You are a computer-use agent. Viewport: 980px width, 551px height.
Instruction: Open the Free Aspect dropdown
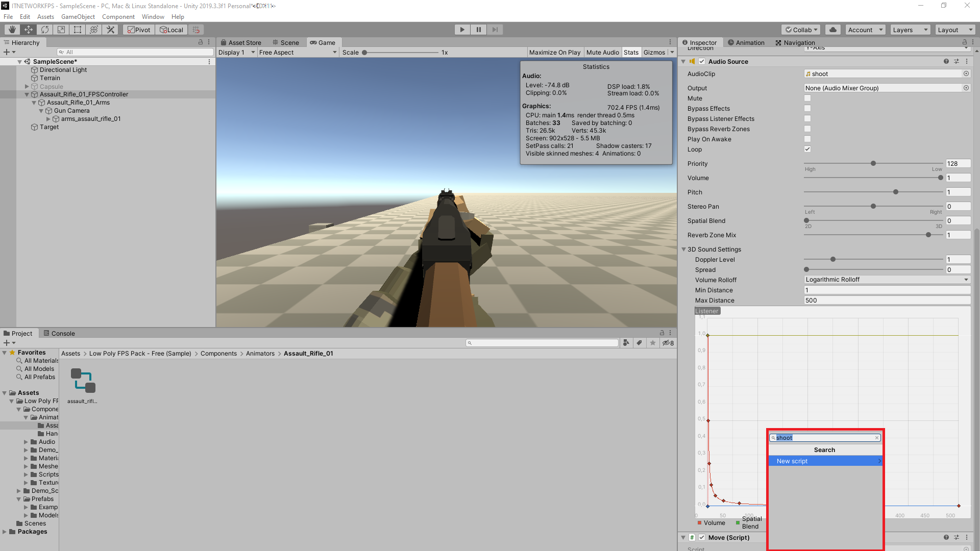click(298, 52)
